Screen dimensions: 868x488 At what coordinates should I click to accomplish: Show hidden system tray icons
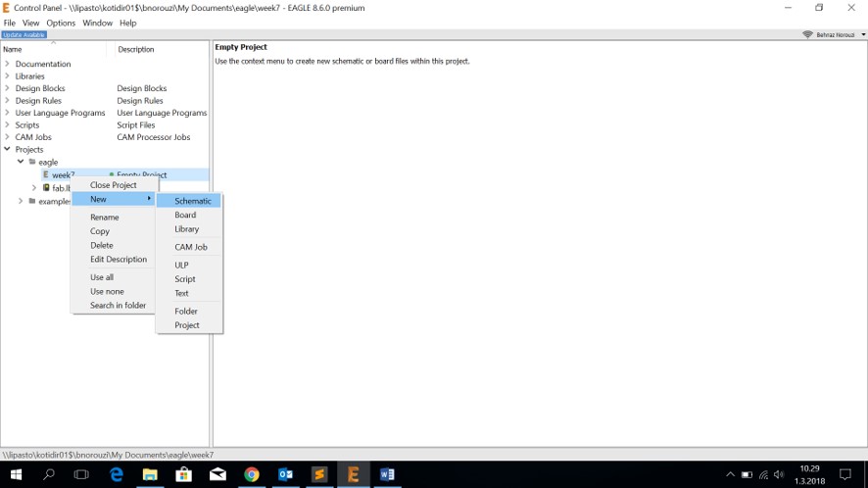click(x=730, y=474)
